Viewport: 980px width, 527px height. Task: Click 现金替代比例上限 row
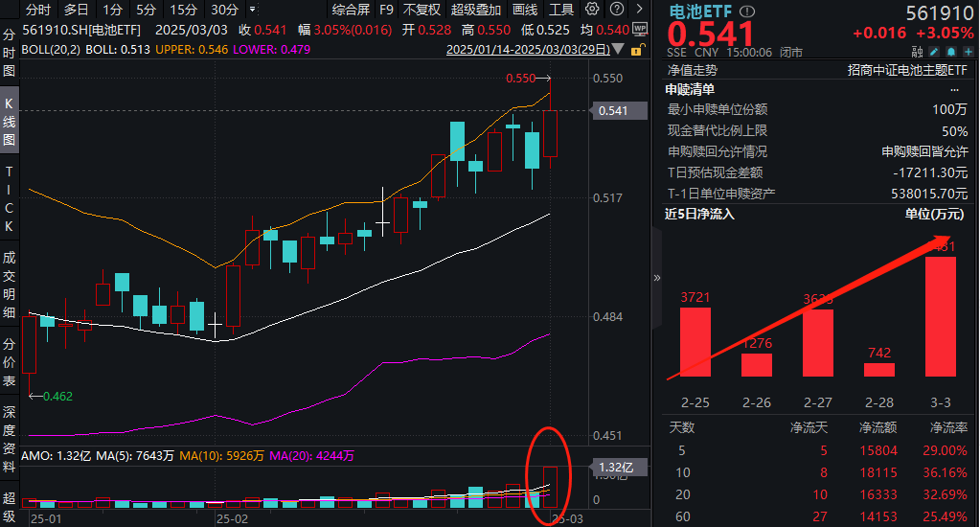tap(817, 130)
